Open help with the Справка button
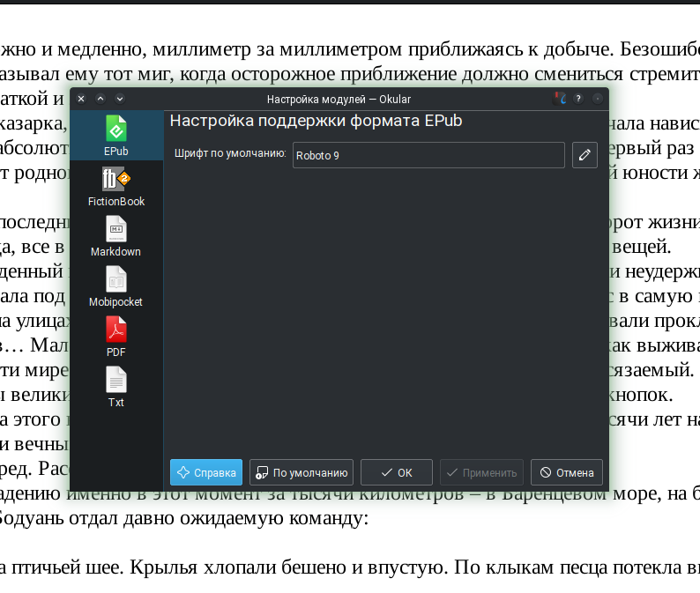700x593 pixels. pyautogui.click(x=206, y=472)
